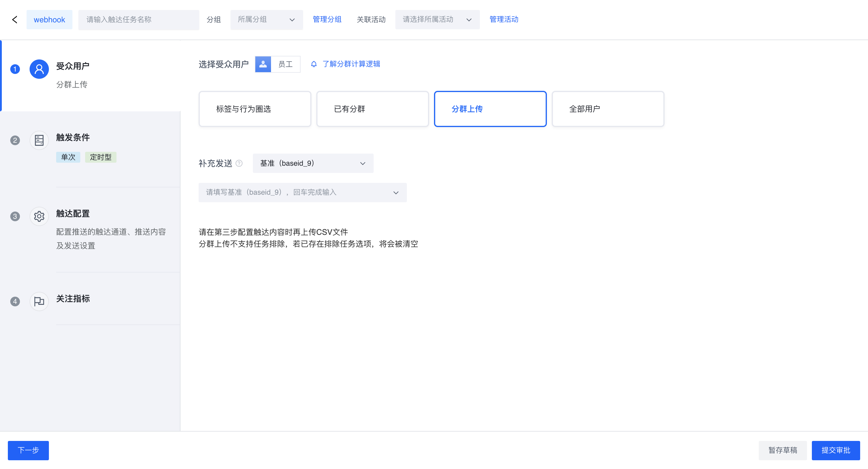The height and width of the screenshot is (469, 868).
Task: Click the metrics flag icon
Action: click(39, 301)
